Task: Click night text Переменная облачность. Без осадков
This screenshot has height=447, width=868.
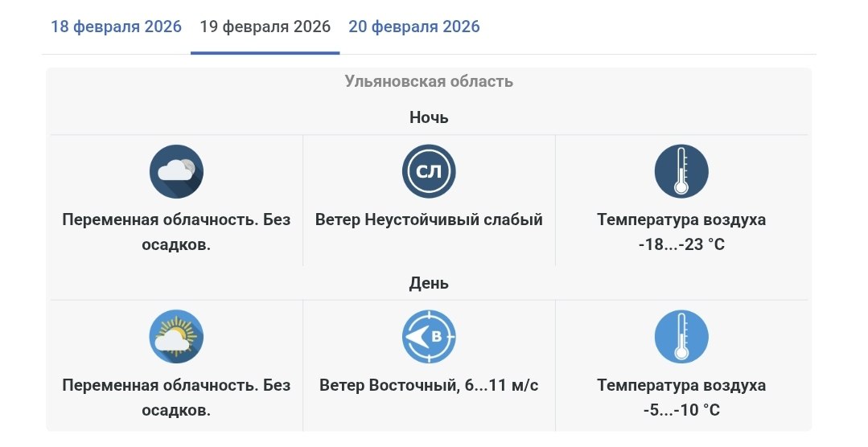Action: [x=176, y=232]
